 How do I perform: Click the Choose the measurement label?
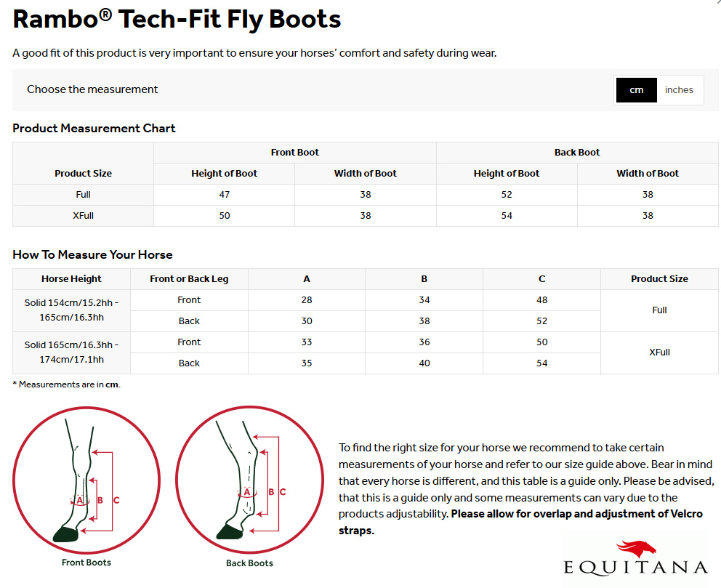(x=92, y=89)
